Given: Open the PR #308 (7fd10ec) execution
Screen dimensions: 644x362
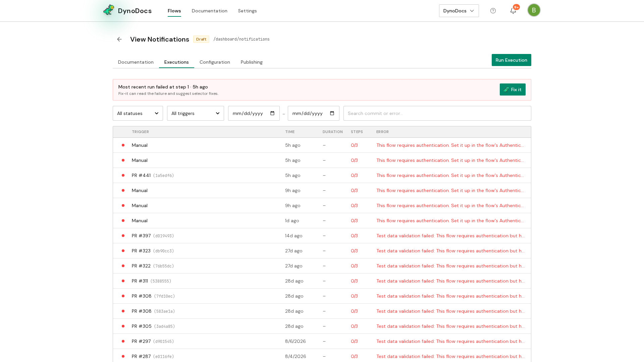Looking at the screenshot, I should coord(322,296).
